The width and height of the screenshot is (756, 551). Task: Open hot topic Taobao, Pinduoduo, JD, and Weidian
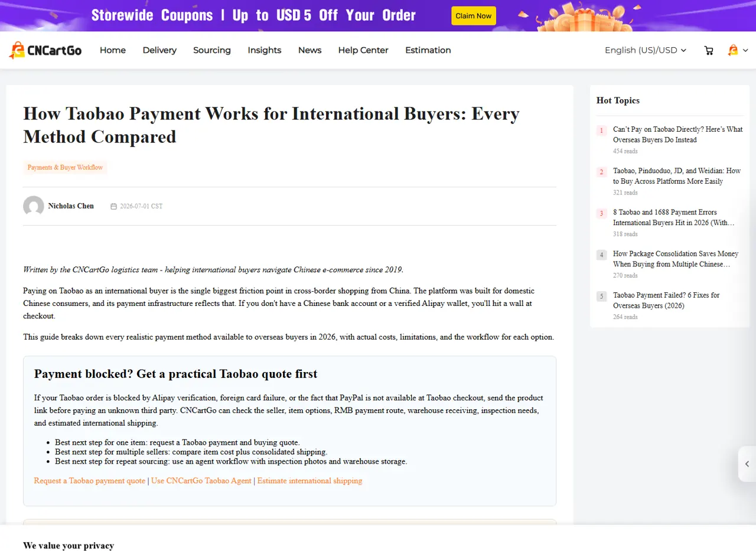click(x=677, y=176)
